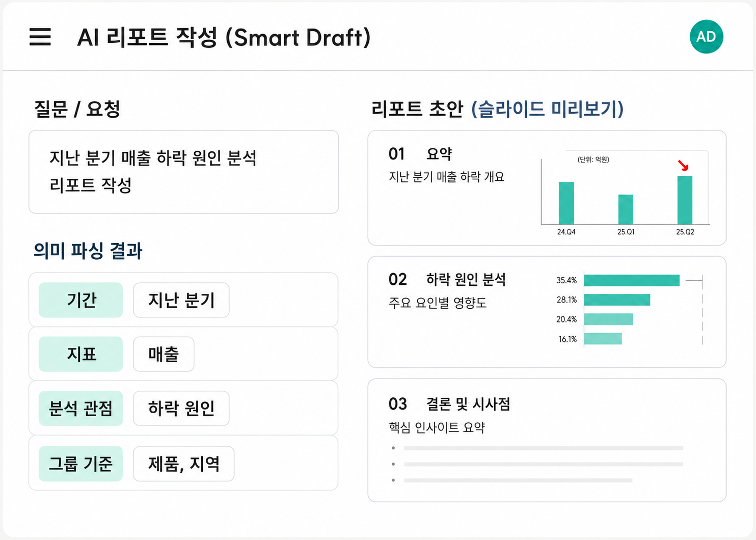Click the 제품, 지역 value chip
Viewport: 756px width, 540px height.
184,464
